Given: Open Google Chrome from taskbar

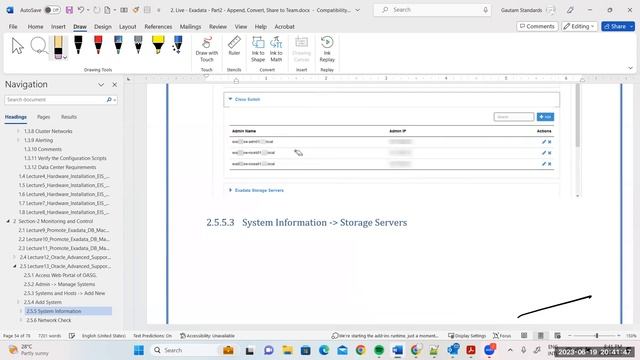Looking at the screenshot, I should (360, 350).
